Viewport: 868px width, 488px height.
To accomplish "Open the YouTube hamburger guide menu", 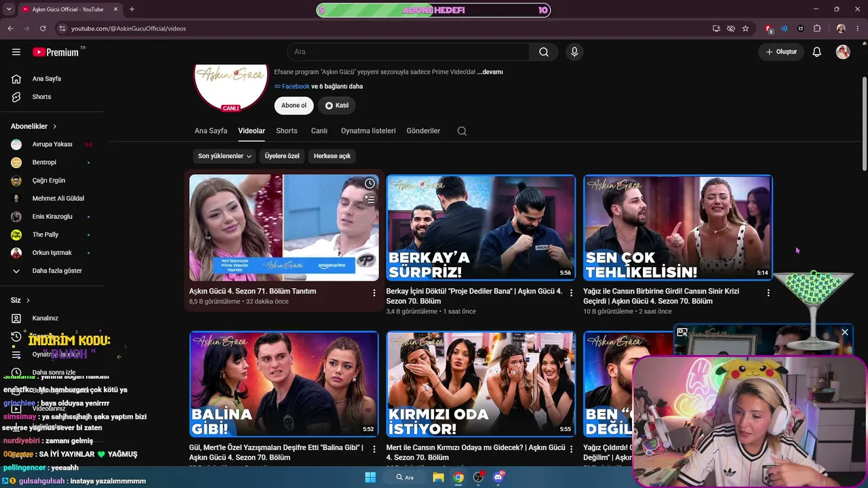I will pyautogui.click(x=16, y=52).
